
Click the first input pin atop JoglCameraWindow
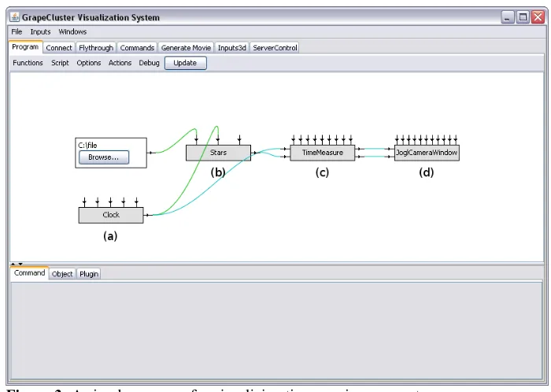point(397,140)
